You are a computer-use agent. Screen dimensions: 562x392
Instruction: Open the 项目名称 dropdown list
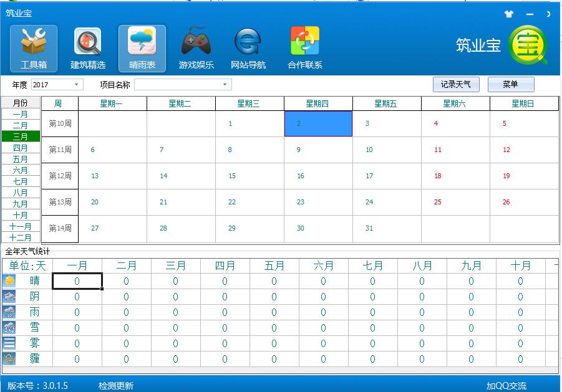225,85
